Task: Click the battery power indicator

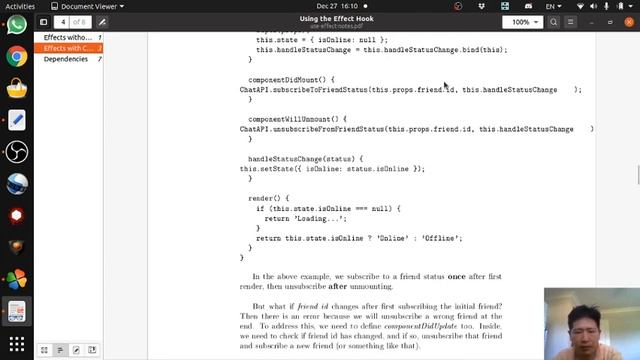Action: (620, 6)
